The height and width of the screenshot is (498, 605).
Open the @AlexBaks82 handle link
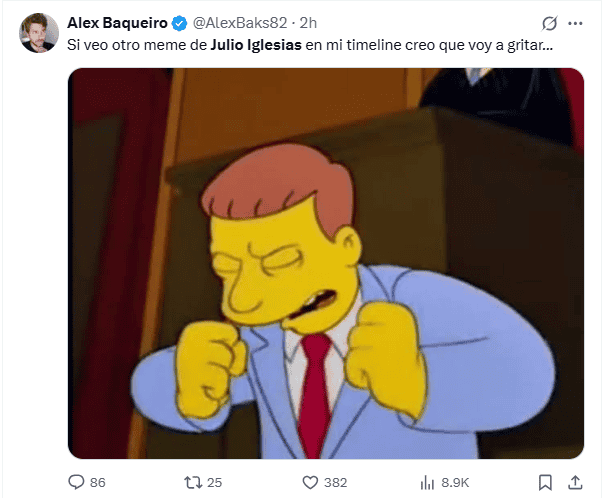pyautogui.click(x=240, y=23)
